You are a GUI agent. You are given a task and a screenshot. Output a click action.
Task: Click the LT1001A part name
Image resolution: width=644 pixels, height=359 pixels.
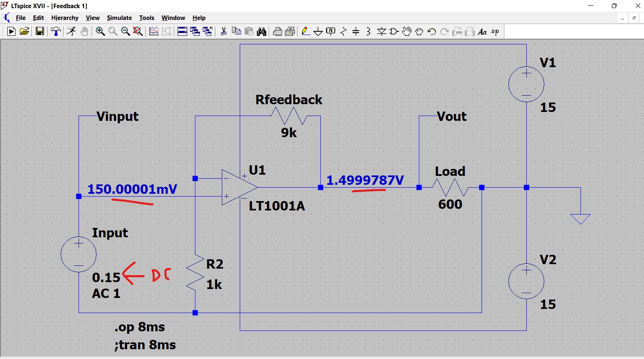click(276, 206)
